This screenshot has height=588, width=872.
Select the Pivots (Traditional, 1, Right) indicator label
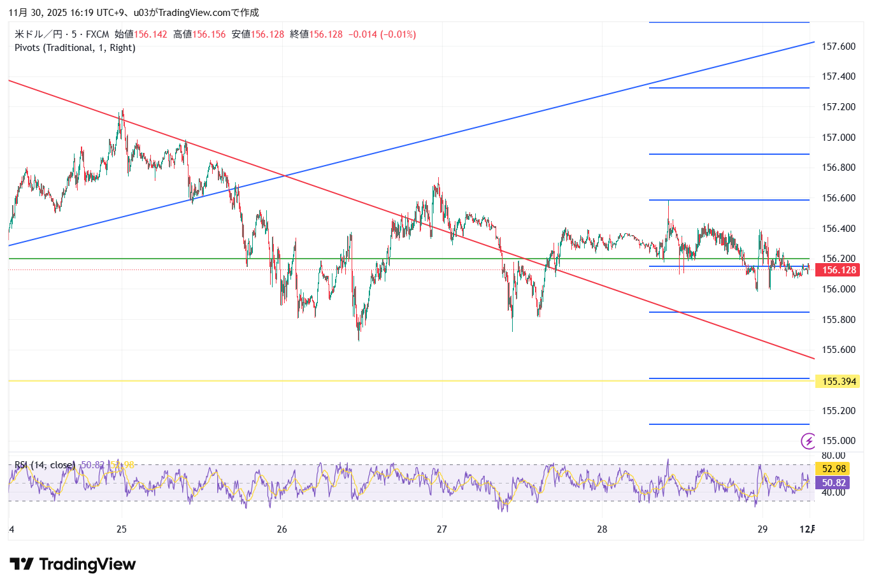tap(75, 48)
